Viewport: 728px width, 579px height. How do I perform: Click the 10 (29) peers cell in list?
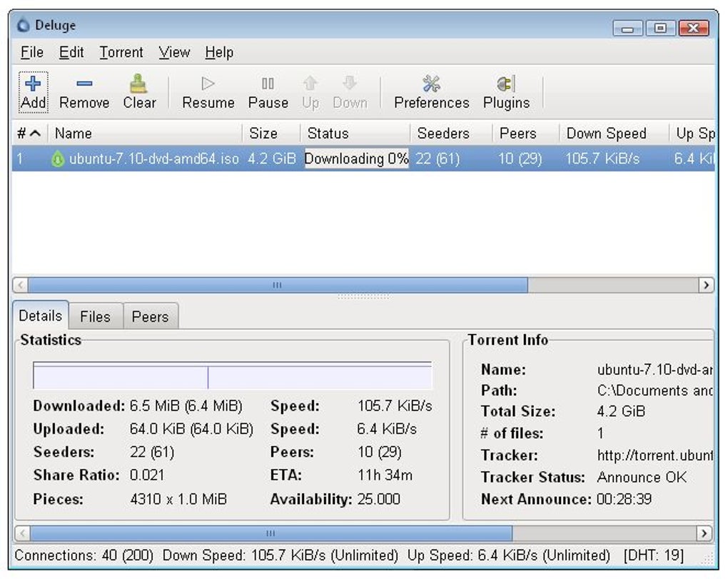click(520, 158)
